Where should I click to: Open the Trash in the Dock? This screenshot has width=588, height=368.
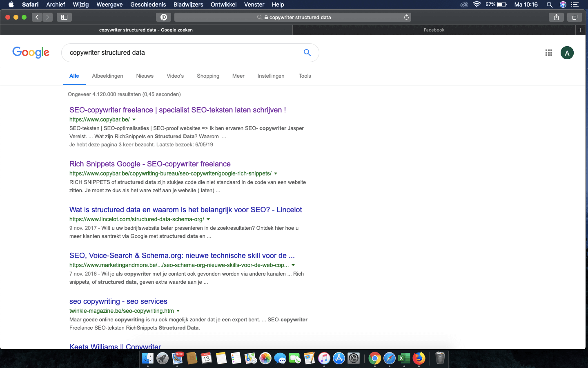(440, 359)
